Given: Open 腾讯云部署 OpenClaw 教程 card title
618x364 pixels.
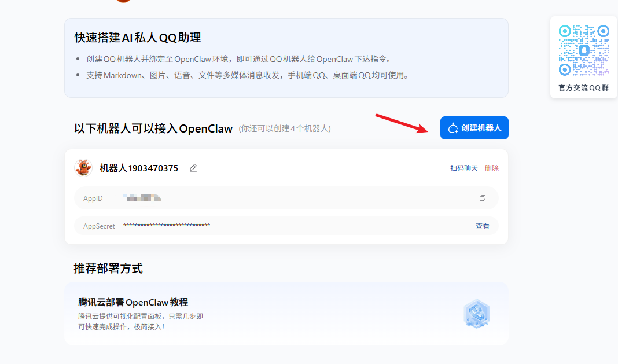Looking at the screenshot, I should 133,303.
